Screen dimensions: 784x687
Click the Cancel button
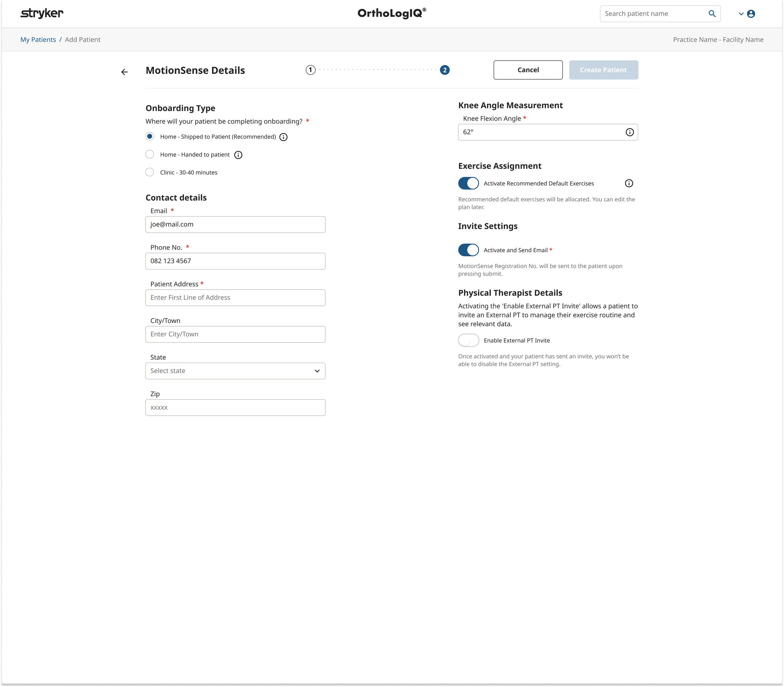528,70
